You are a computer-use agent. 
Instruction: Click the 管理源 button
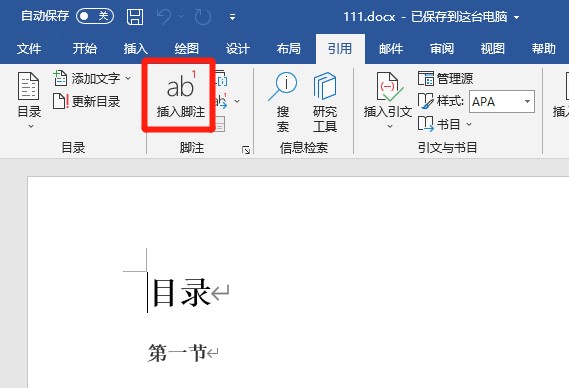445,78
